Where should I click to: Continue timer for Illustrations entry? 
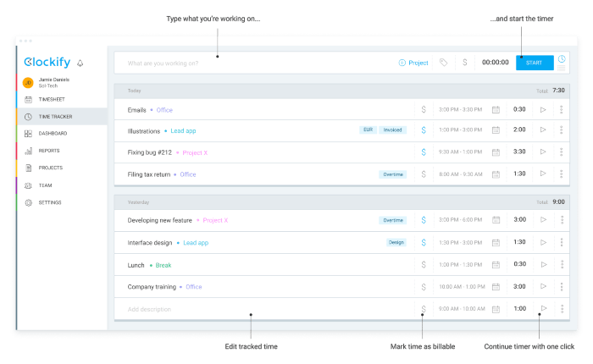(x=543, y=130)
